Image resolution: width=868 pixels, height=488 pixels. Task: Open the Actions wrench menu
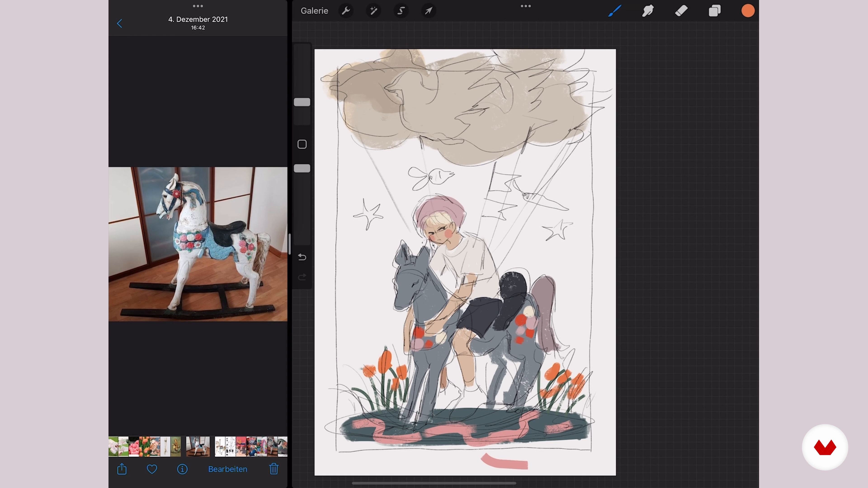[346, 11]
